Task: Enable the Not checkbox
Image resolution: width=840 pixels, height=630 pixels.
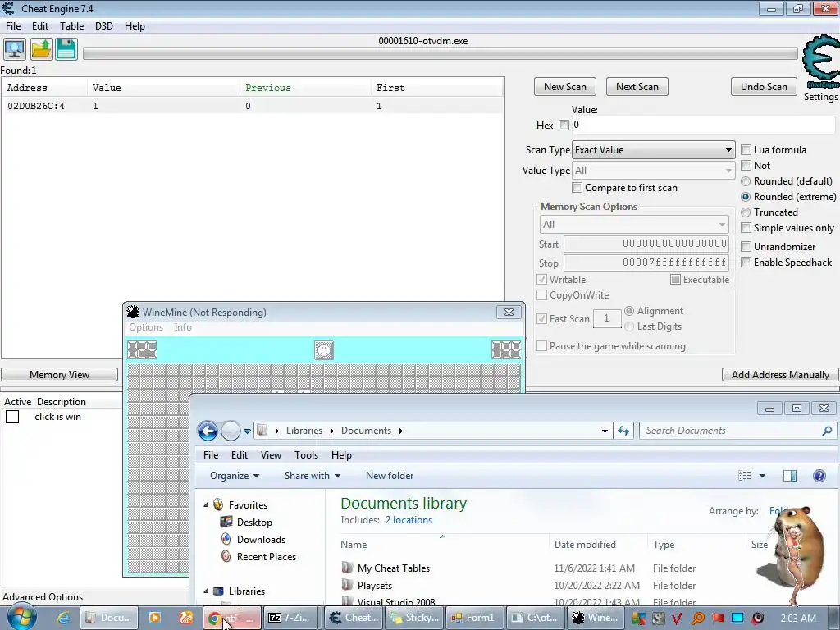Action: coord(746,166)
